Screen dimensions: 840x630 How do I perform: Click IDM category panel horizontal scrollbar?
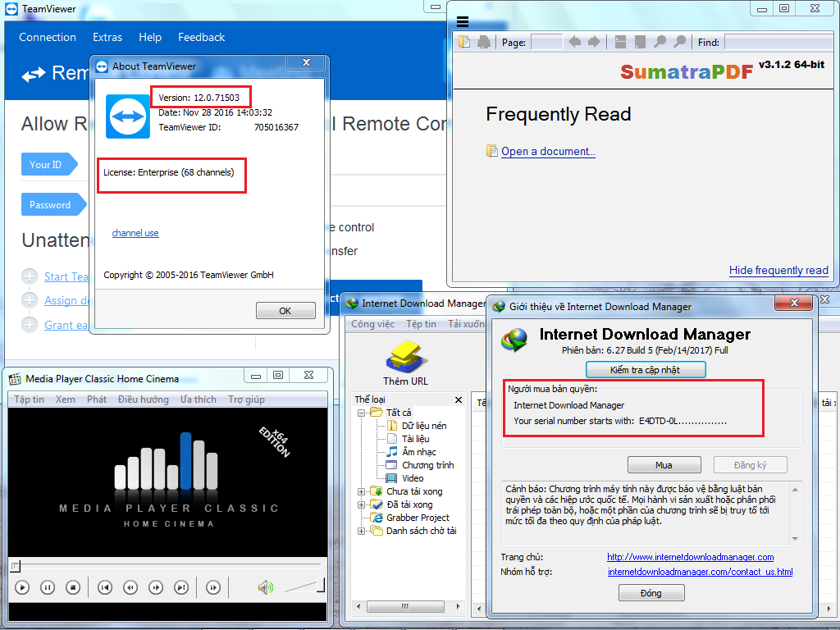[405, 606]
